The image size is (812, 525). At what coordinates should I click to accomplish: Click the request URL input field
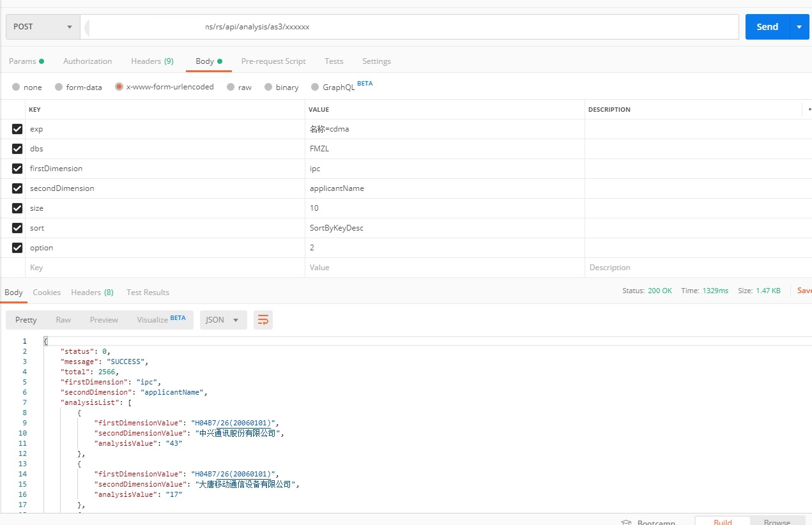point(409,27)
